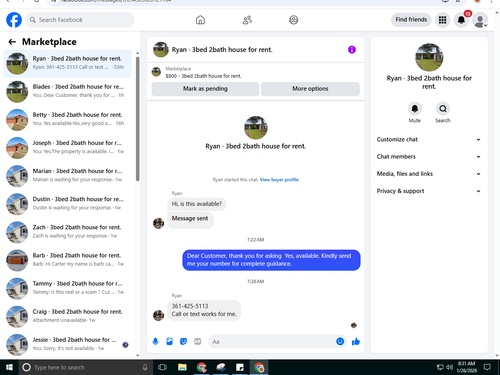Click the Windows Start button
The width and height of the screenshot is (500, 375).
point(9,367)
